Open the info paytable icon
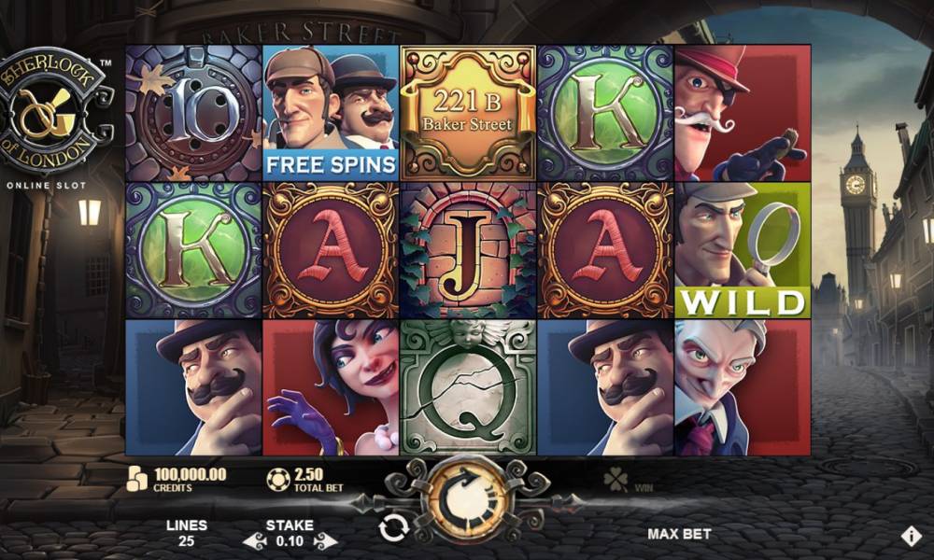Image resolution: width=934 pixels, height=560 pixels. point(911,536)
